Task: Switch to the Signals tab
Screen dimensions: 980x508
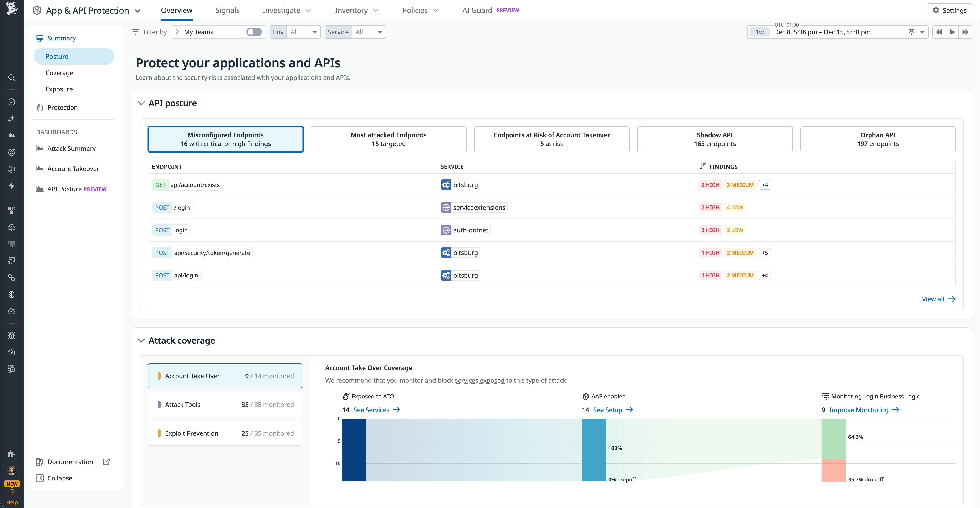Action: coord(227,10)
